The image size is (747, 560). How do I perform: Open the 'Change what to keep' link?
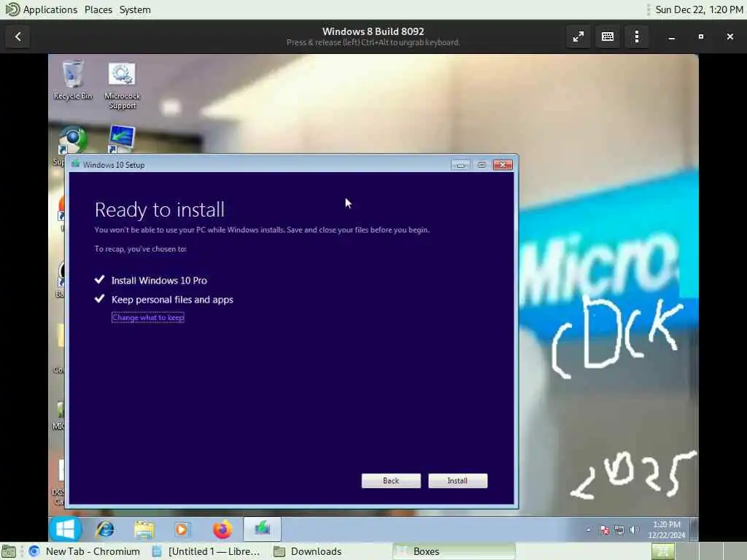147,318
